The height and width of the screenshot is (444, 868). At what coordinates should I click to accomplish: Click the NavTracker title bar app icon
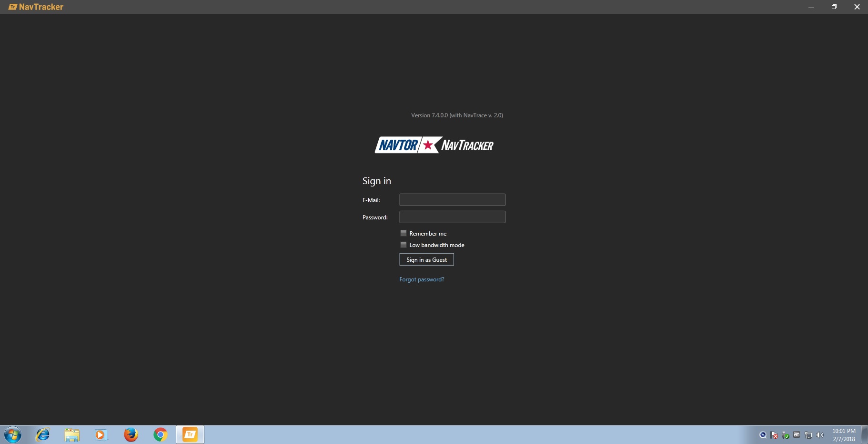point(13,7)
